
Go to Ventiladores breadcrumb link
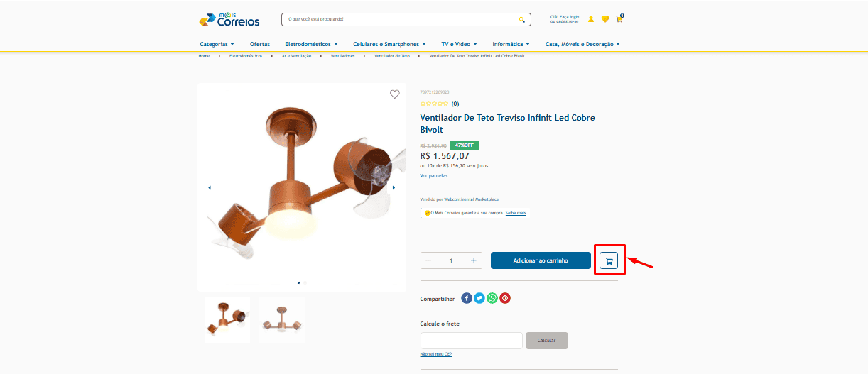[342, 56]
